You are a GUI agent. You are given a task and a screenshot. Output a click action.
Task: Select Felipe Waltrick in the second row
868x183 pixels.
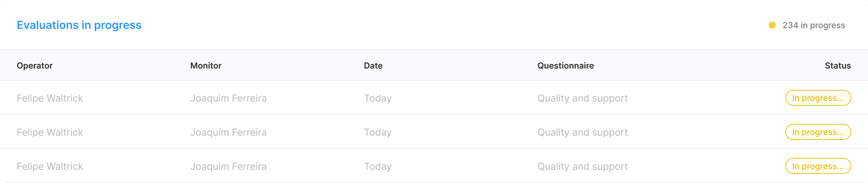tap(50, 132)
